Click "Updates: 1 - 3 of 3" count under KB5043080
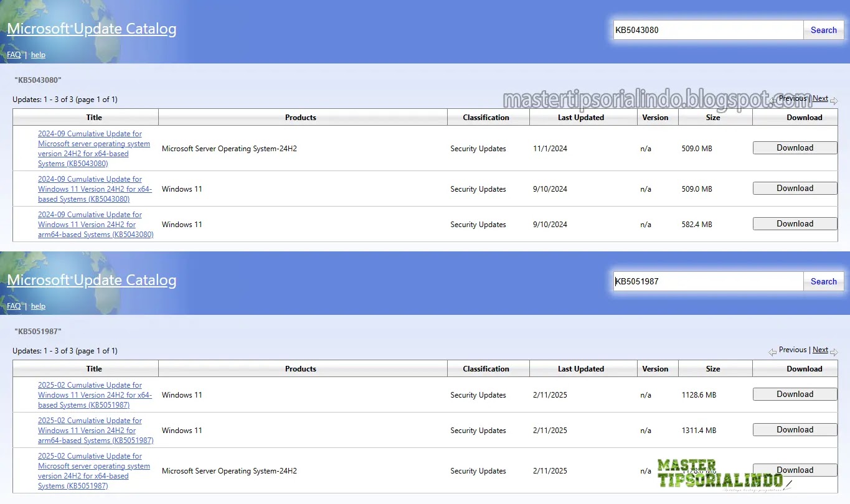 (65, 100)
